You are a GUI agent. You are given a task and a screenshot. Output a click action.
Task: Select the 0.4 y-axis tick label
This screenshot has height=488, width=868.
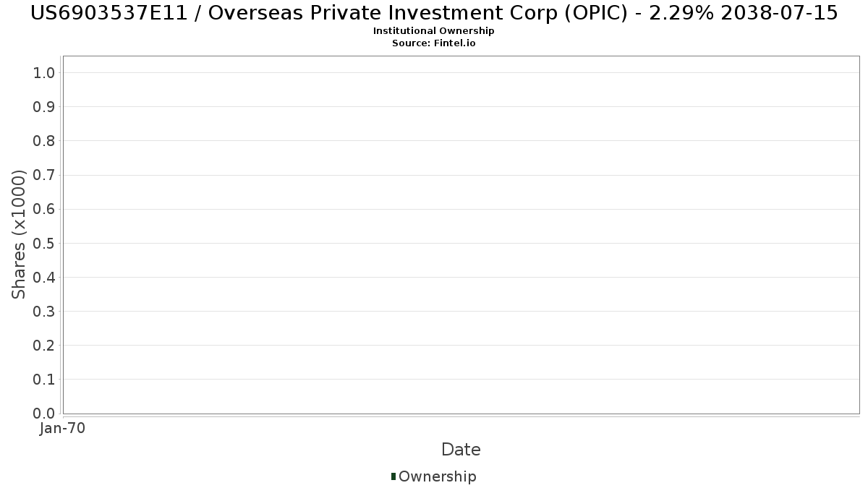(x=44, y=277)
